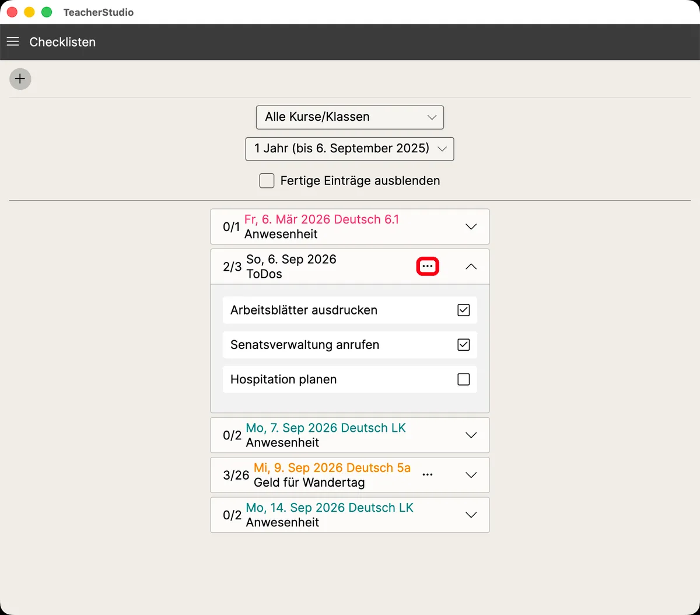Image resolution: width=700 pixels, height=615 pixels.
Task: Collapse the So, 6. Sep 2026 ToDos checklist
Action: (471, 267)
